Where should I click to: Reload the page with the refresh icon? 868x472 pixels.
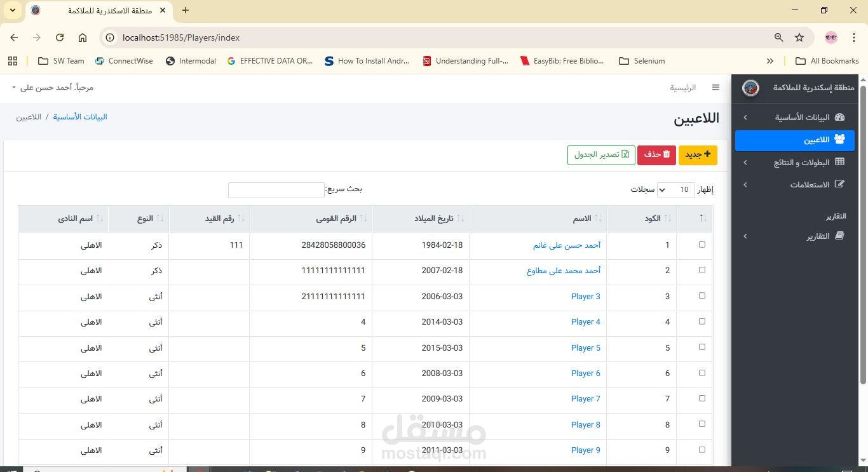pyautogui.click(x=60, y=37)
